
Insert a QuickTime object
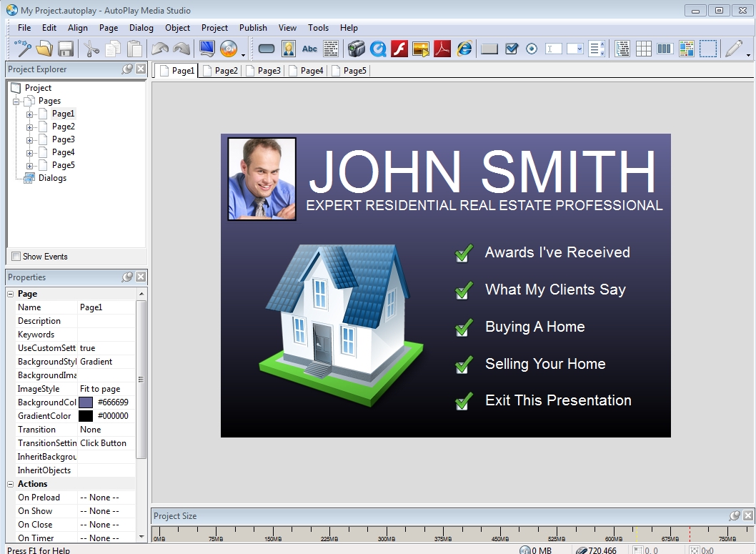click(378, 49)
